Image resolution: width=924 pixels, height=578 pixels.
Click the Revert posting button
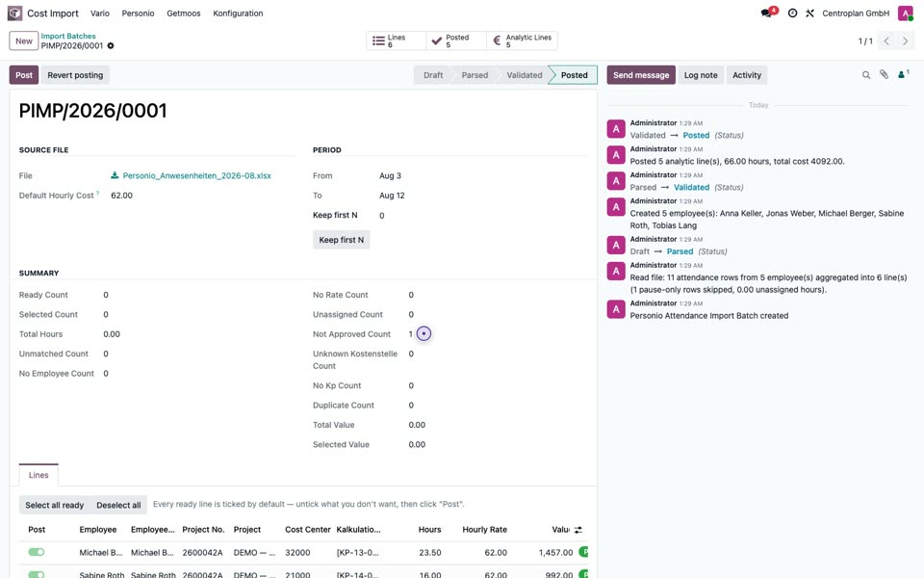pos(75,75)
